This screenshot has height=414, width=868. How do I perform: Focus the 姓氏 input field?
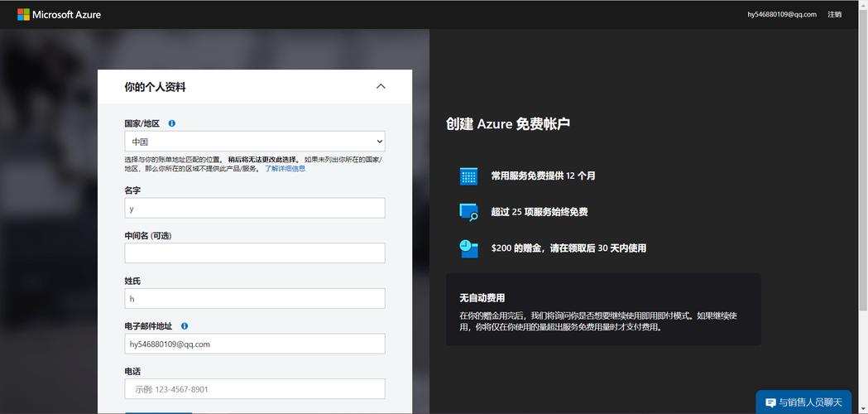tap(255, 299)
